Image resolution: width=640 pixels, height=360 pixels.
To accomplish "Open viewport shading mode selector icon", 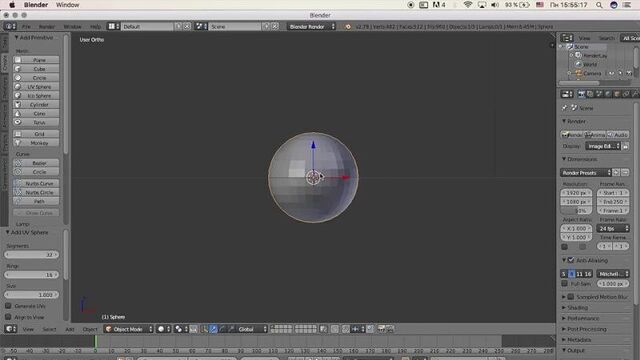I will pyautogui.click(x=164, y=329).
